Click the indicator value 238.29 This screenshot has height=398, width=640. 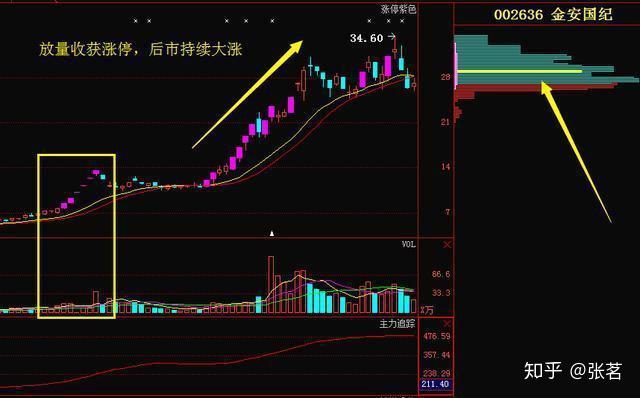(437, 374)
